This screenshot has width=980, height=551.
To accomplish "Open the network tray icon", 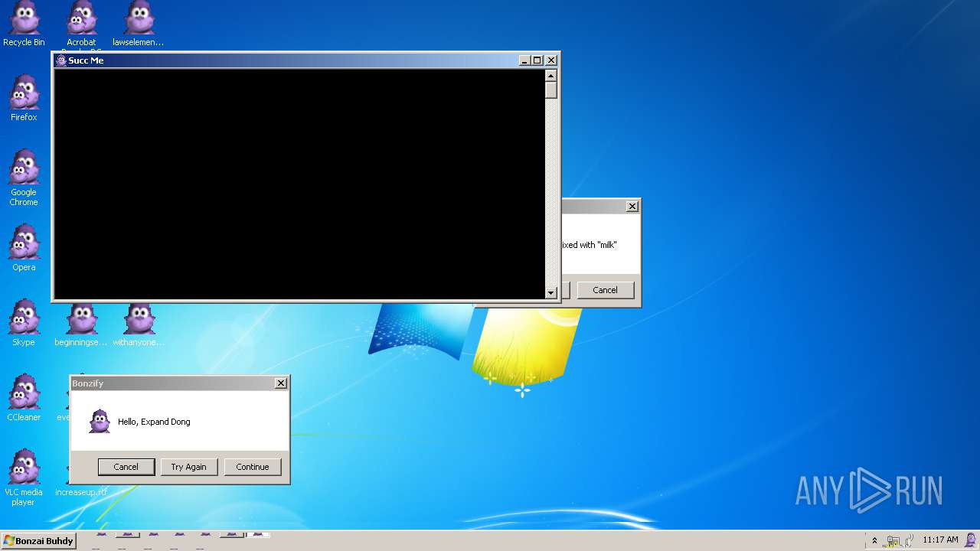I will (893, 541).
